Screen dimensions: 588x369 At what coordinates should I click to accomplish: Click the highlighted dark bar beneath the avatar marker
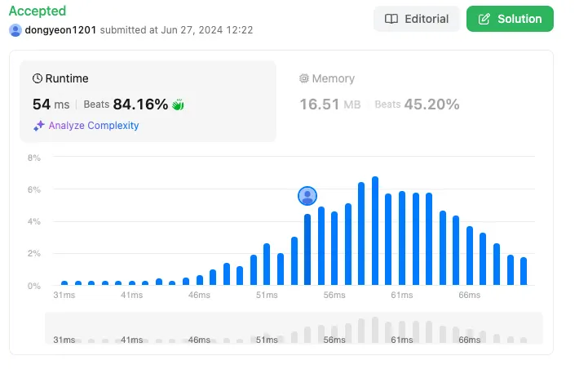pyautogui.click(x=307, y=249)
